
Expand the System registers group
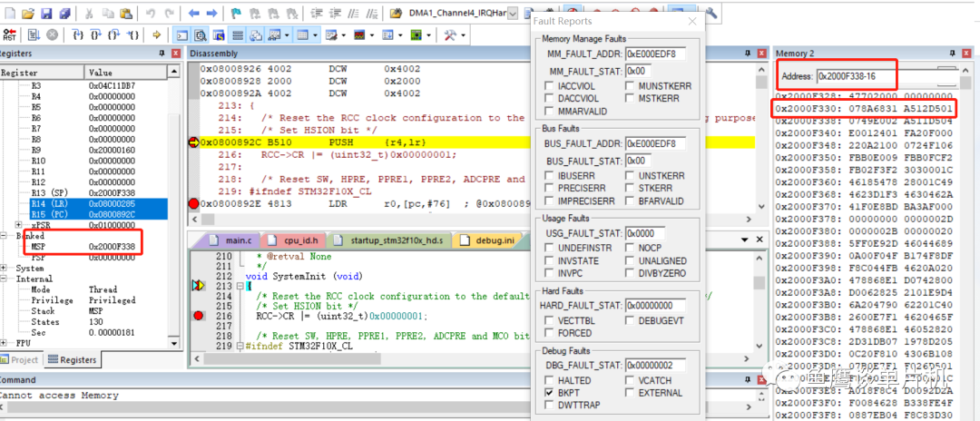pos(3,268)
